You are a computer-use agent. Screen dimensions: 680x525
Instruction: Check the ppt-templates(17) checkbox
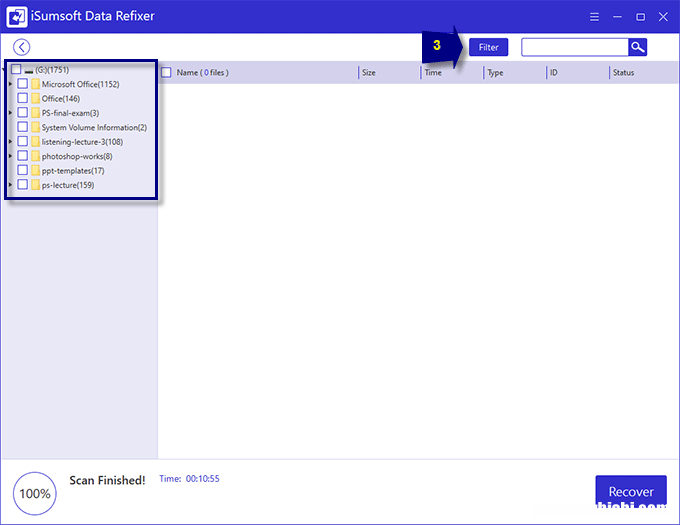pyautogui.click(x=23, y=170)
